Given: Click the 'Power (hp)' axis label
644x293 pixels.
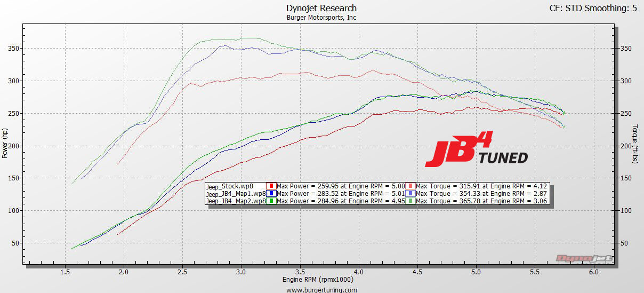Looking at the screenshot, I should pos(5,143).
